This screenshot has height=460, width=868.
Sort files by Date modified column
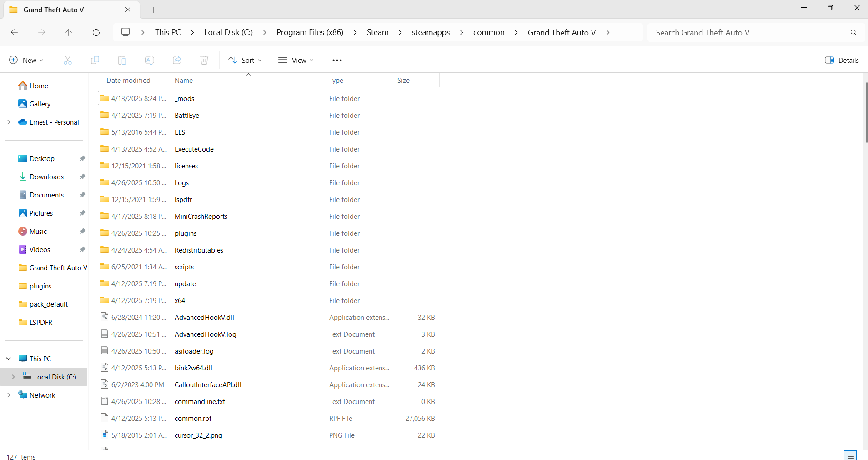pyautogui.click(x=128, y=81)
